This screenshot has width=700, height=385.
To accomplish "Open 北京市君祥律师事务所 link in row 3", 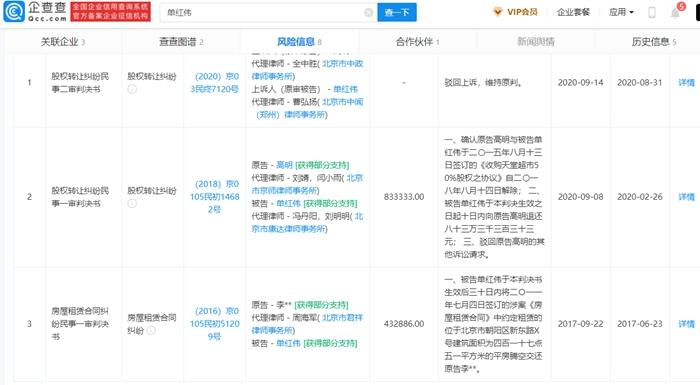I will (x=308, y=324).
